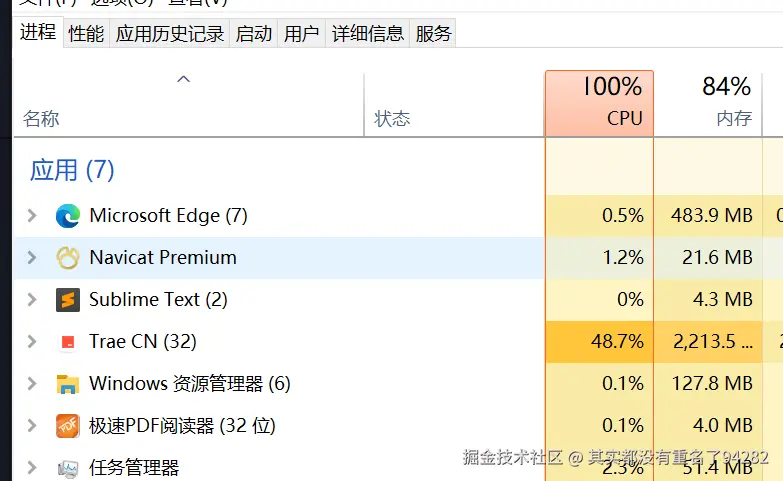Select the Sublime Text (2) name

[158, 300]
